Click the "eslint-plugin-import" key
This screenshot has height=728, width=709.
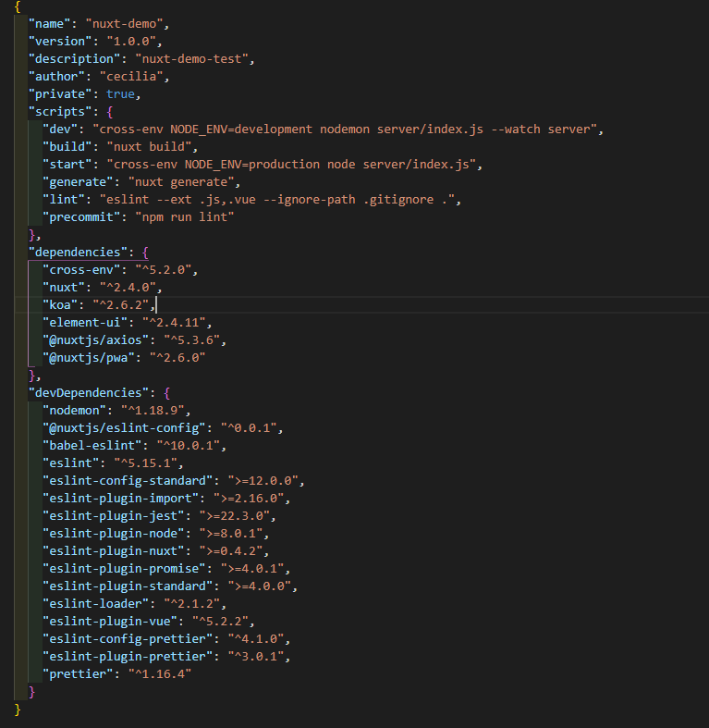(121, 499)
